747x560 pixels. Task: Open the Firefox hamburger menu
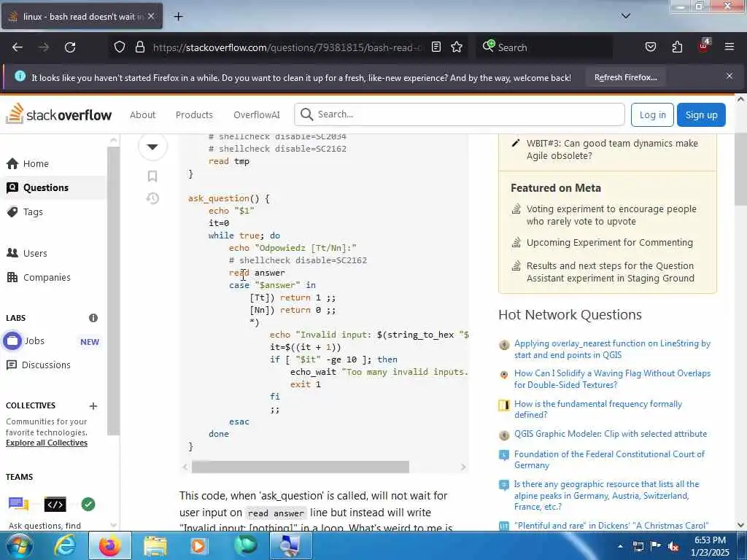point(729,47)
